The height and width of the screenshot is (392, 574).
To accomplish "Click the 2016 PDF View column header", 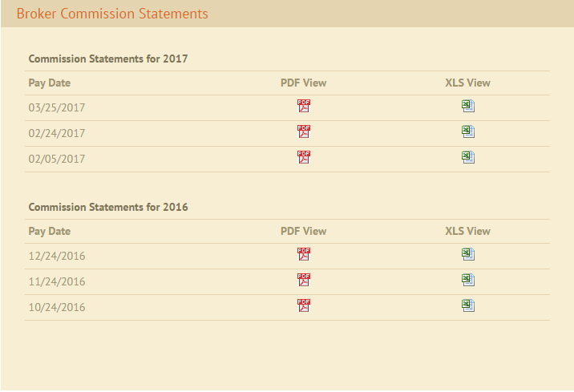I will [x=304, y=231].
